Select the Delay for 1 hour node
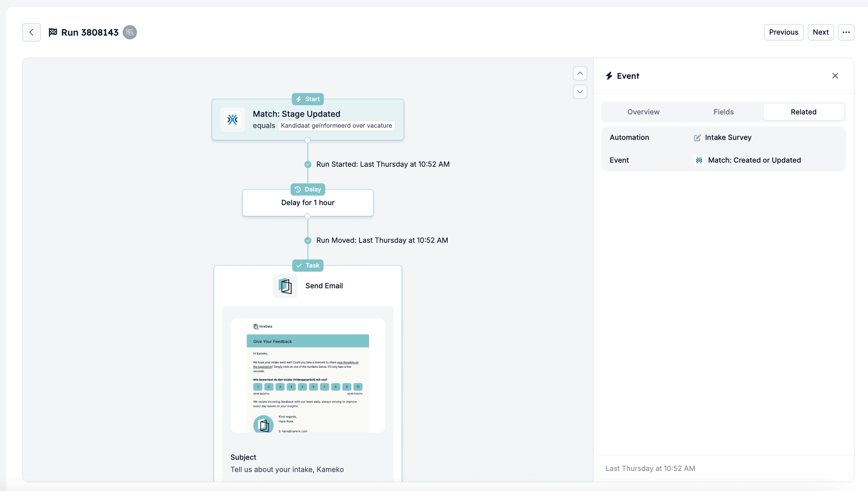The height and width of the screenshot is (491, 868). [x=308, y=203]
